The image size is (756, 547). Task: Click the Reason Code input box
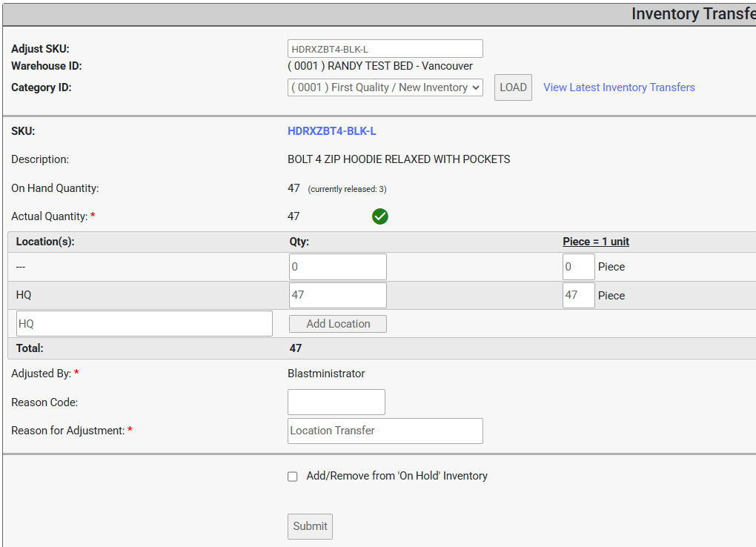(x=336, y=402)
